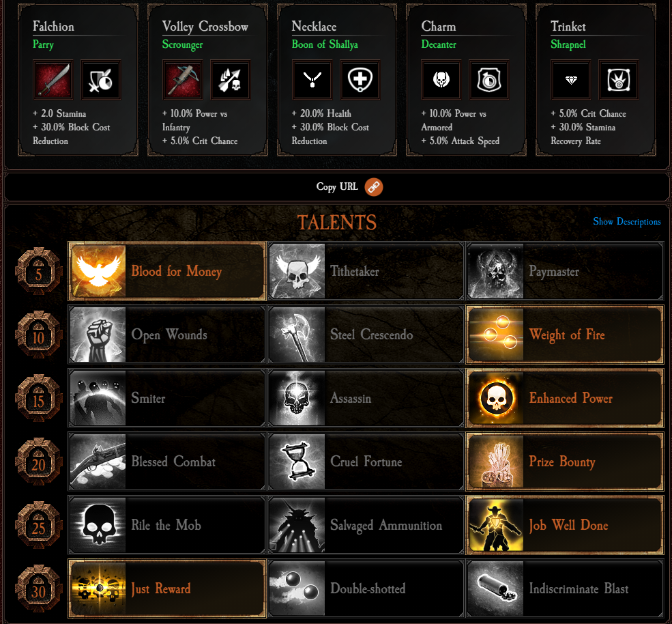This screenshot has width=672, height=624.
Task: Click the Boon of Shallya trait icon
Action: (x=360, y=80)
